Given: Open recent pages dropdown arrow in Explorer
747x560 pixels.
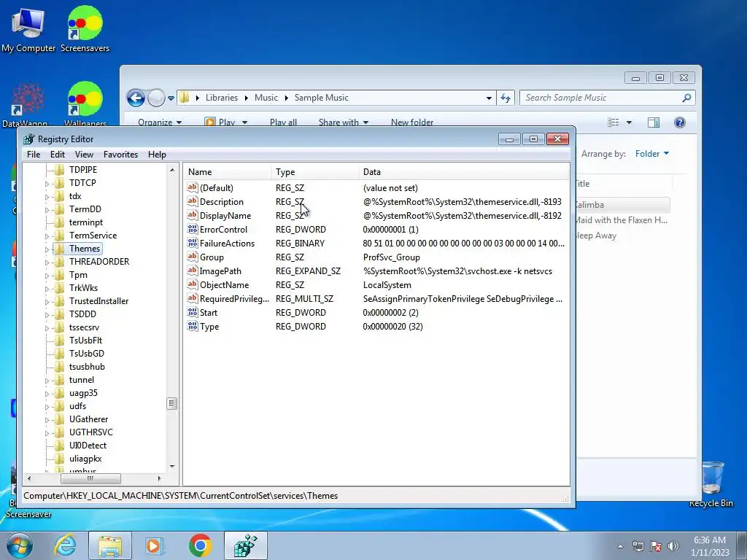Looking at the screenshot, I should (x=171, y=98).
